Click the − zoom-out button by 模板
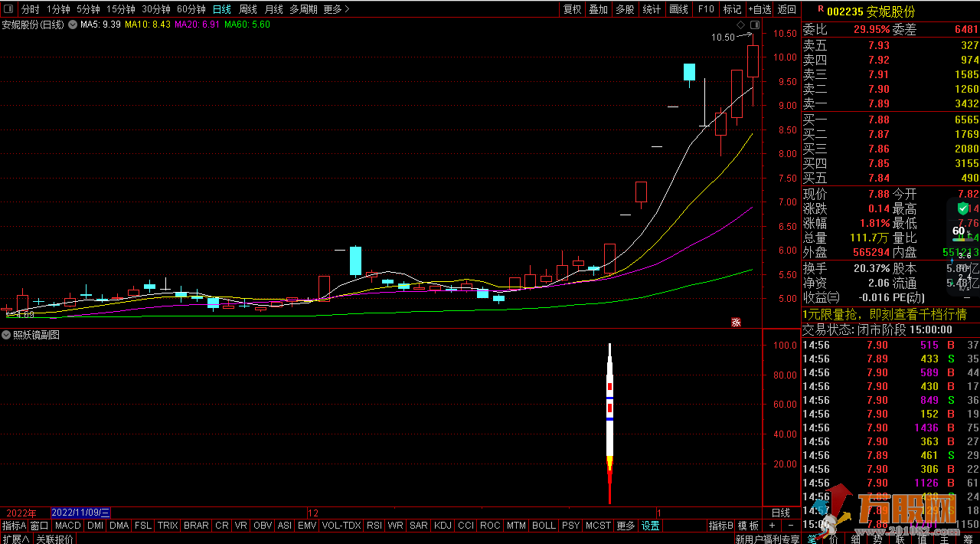Image resolution: width=980 pixels, height=544 pixels. pyautogui.click(x=790, y=526)
